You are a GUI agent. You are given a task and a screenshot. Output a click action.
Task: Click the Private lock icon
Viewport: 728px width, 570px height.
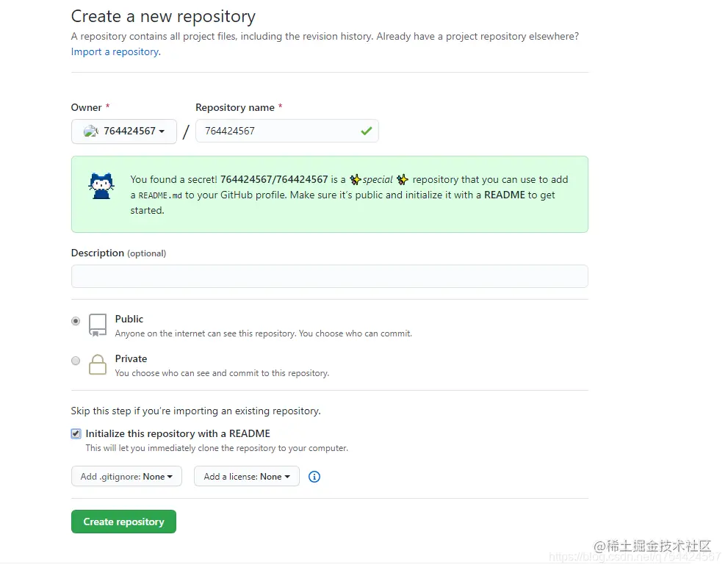pos(98,364)
